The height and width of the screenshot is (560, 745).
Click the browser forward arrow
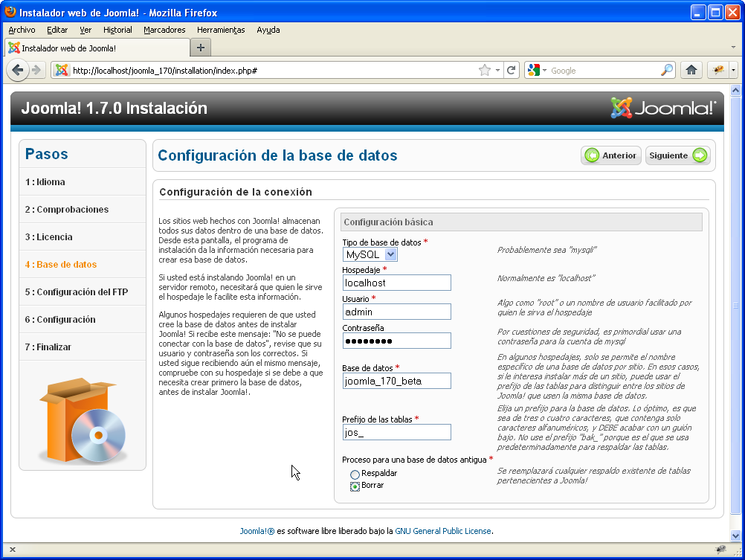(36, 71)
